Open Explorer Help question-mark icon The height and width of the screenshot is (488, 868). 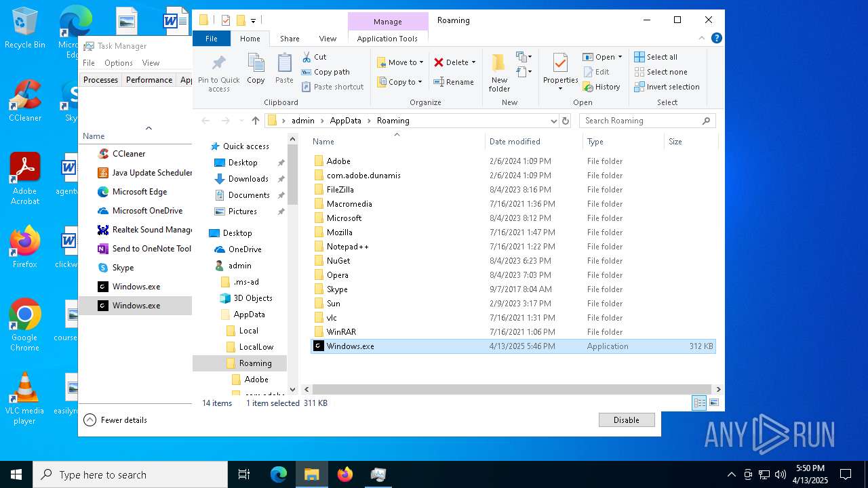[716, 39]
